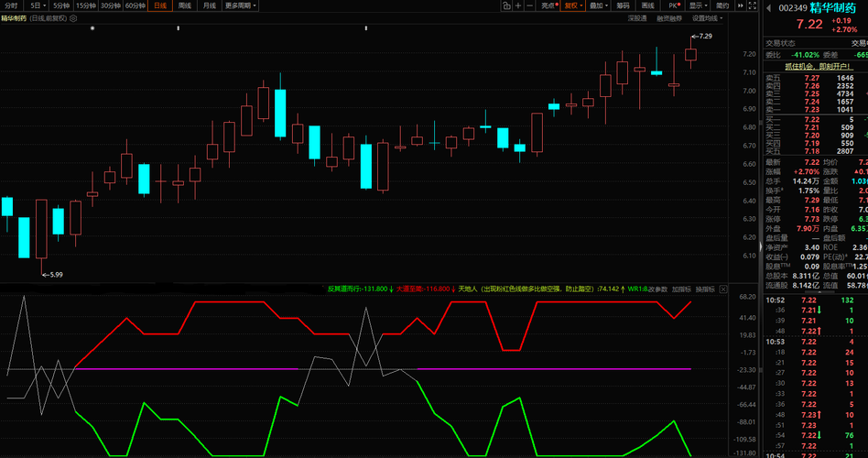Switch to 分时 intraday view
This screenshot has width=868, height=458.
[x=10, y=5]
